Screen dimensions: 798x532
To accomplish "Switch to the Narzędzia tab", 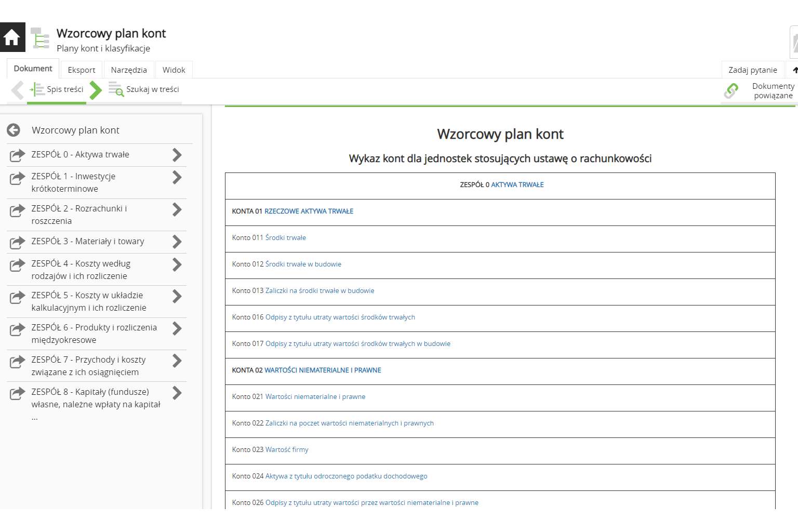I will (129, 70).
